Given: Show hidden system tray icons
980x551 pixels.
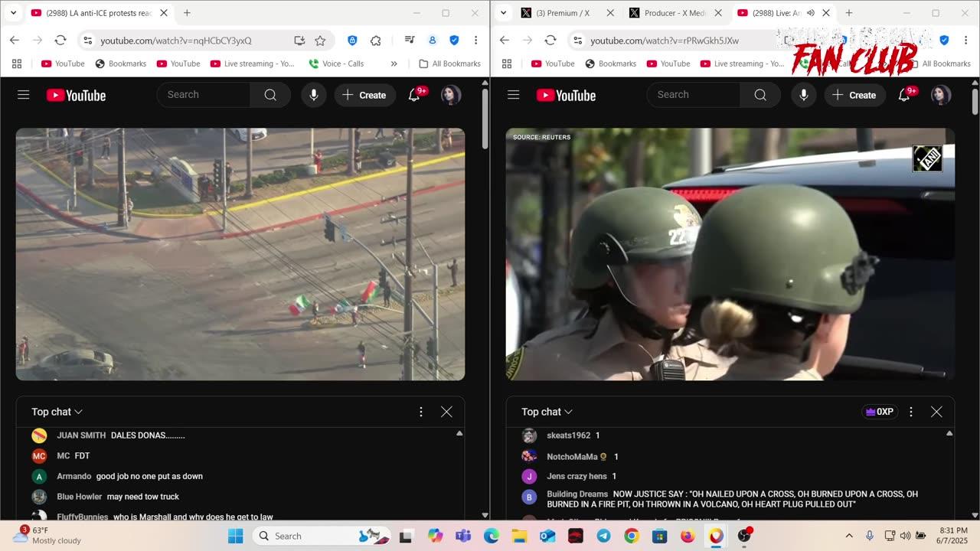Looking at the screenshot, I should 849,536.
